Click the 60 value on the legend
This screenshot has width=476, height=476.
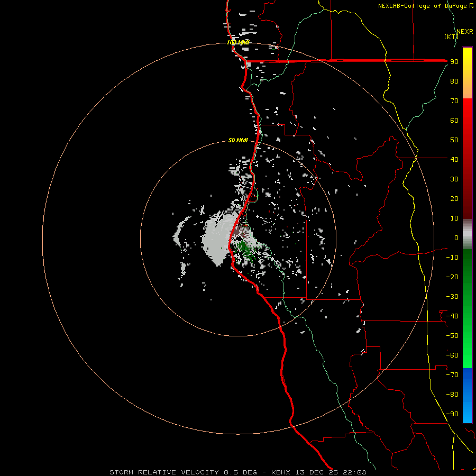454,120
